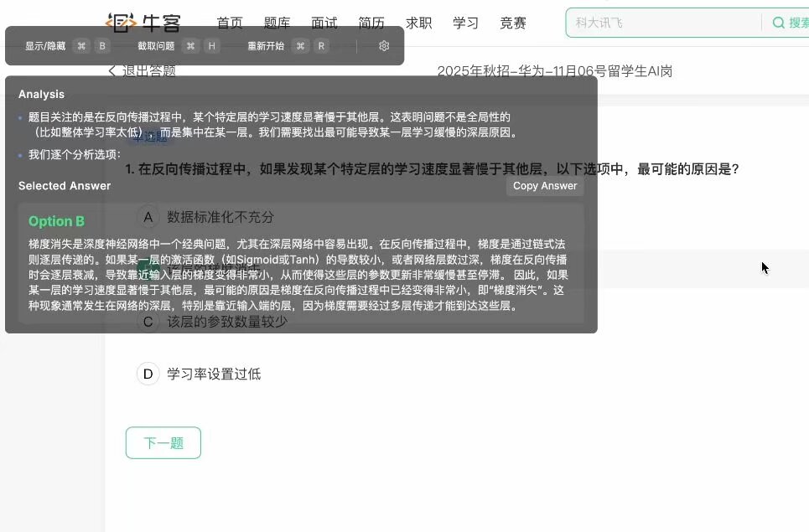
Task: Click the Copy Answer button
Action: pyautogui.click(x=545, y=186)
